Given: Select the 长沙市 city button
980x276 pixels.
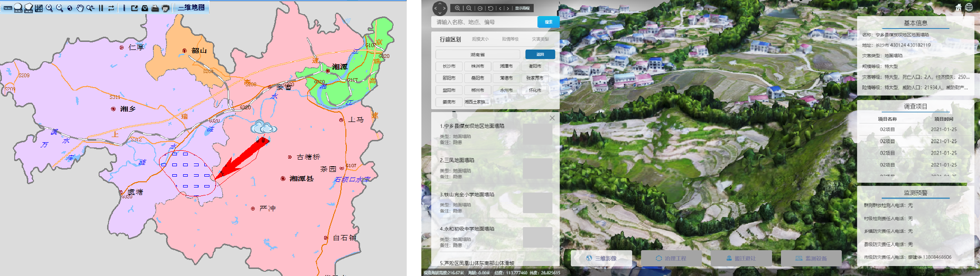Looking at the screenshot, I should (449, 66).
